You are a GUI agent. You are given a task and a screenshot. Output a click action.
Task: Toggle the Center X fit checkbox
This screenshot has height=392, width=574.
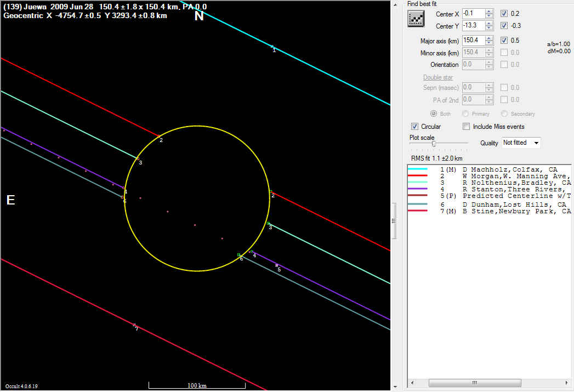pyautogui.click(x=504, y=14)
